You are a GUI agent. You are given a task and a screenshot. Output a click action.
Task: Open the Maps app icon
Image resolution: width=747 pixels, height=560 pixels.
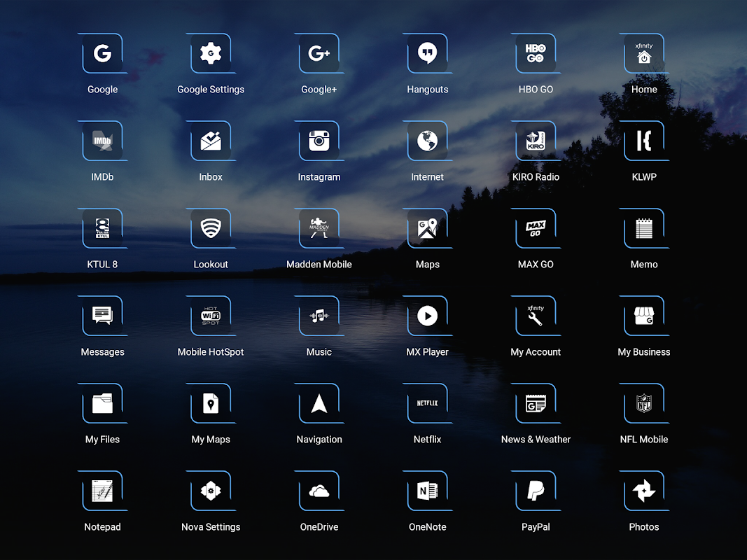click(427, 228)
